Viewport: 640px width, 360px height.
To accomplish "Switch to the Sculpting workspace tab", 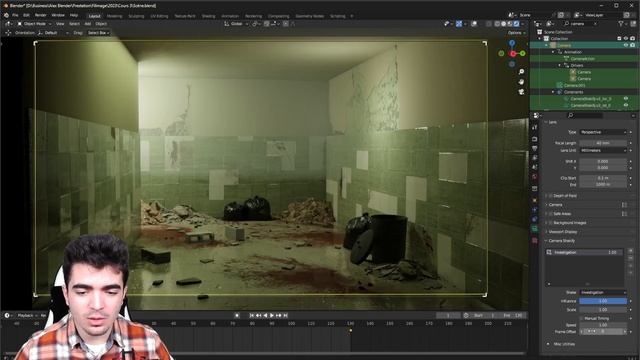I will [136, 16].
